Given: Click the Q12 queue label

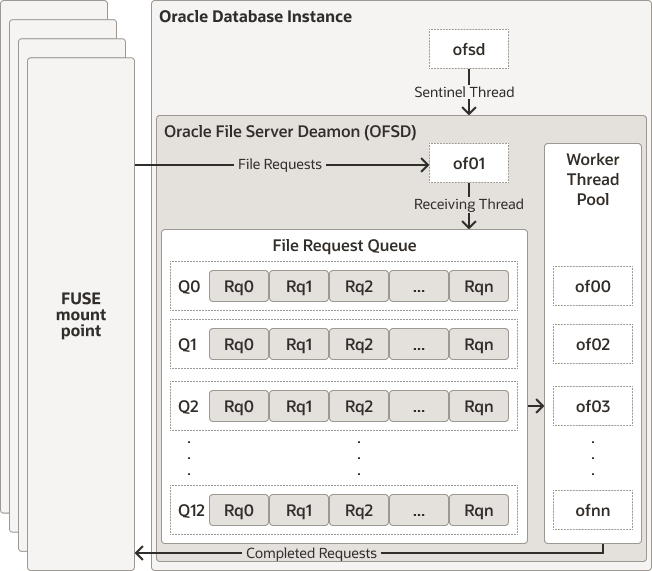Looking at the screenshot, I should [191, 510].
